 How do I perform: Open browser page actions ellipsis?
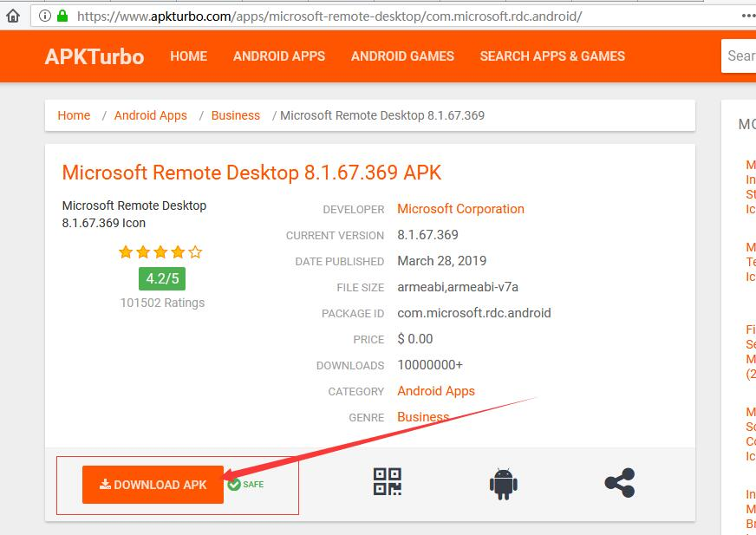(x=749, y=16)
